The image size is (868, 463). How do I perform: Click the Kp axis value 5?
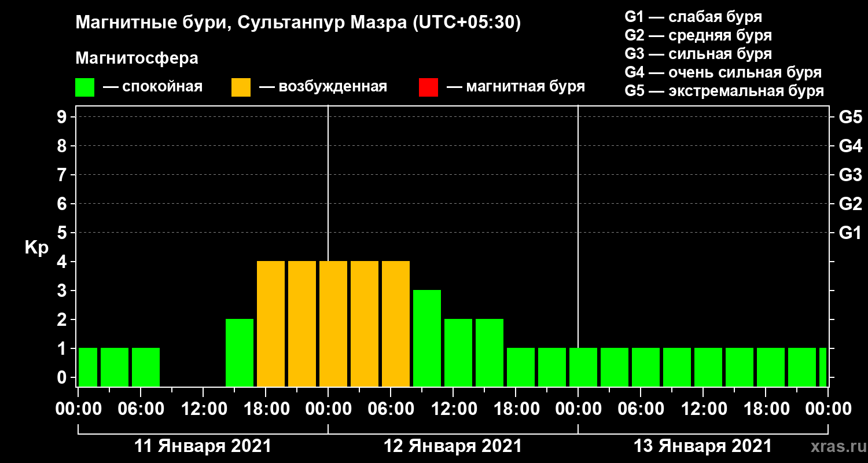click(63, 233)
